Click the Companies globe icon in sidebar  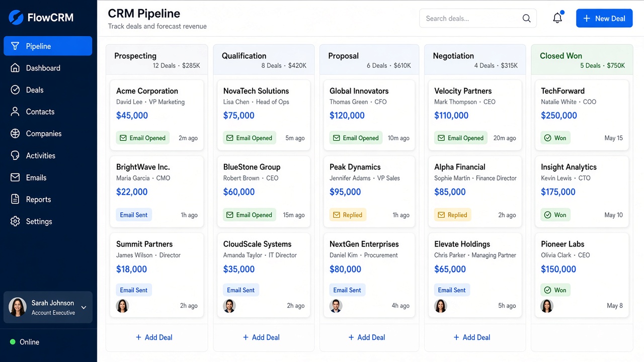tap(15, 134)
